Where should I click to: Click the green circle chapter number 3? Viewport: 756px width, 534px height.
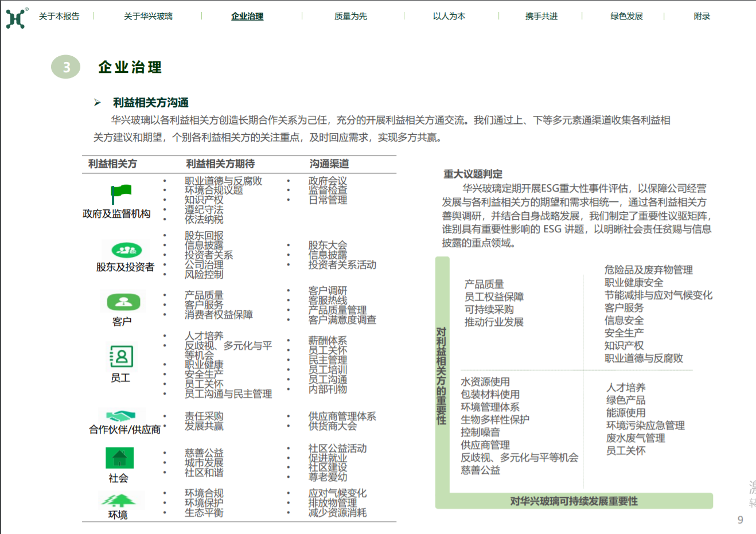(x=66, y=67)
